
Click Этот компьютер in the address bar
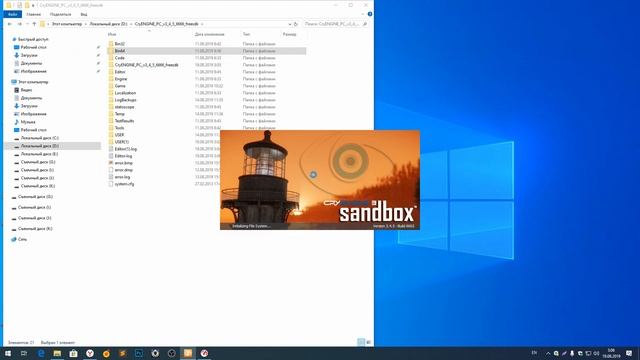[x=67, y=24]
